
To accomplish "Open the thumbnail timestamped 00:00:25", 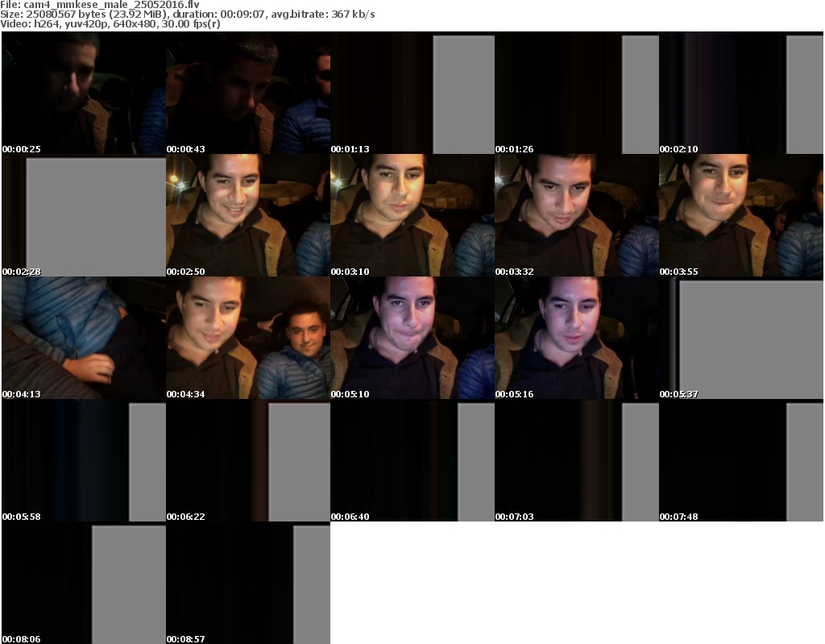I will coord(84,93).
